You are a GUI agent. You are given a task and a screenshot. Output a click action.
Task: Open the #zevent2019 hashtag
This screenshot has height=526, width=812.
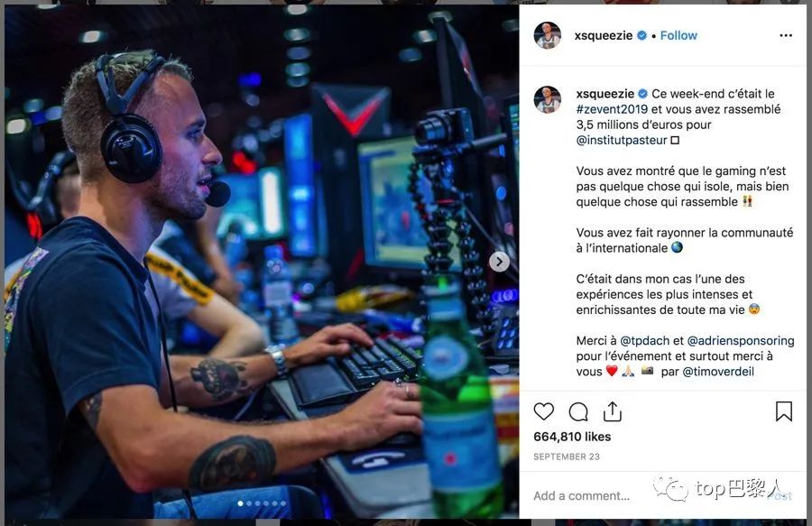click(612, 109)
